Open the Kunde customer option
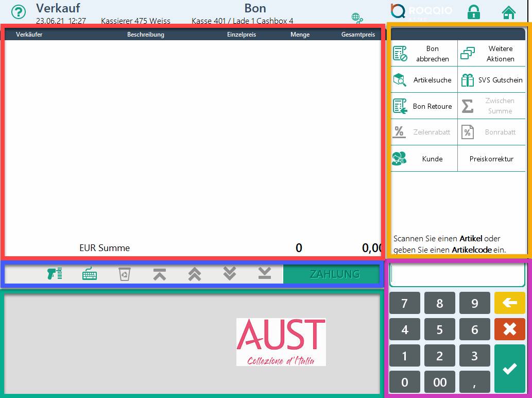The height and width of the screenshot is (398, 532). click(x=424, y=159)
